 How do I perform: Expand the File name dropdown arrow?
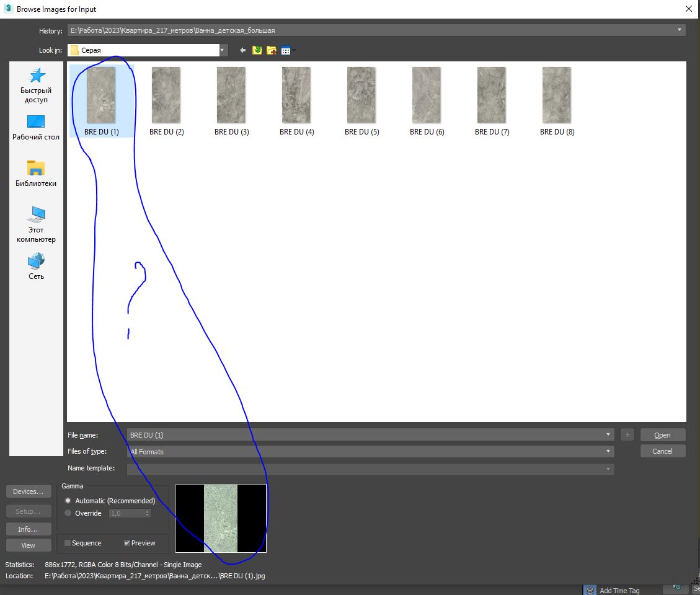point(608,434)
